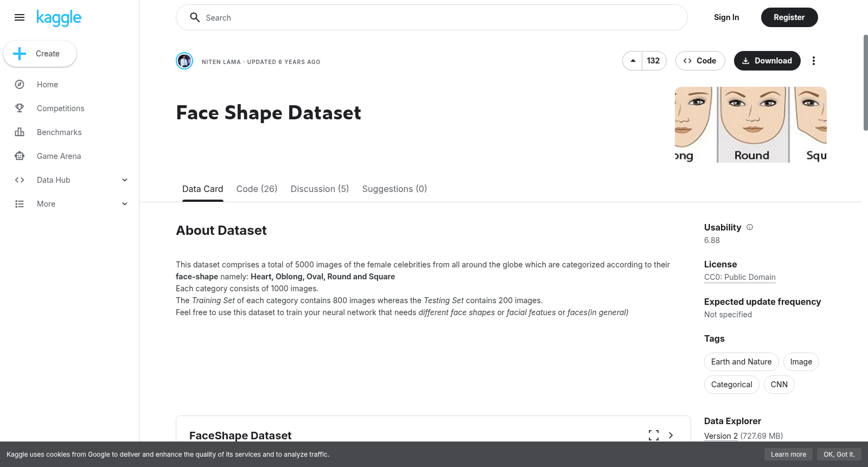Screen dimensions: 868x467
Task: Open the three-dot more options menu
Action: (x=813, y=61)
